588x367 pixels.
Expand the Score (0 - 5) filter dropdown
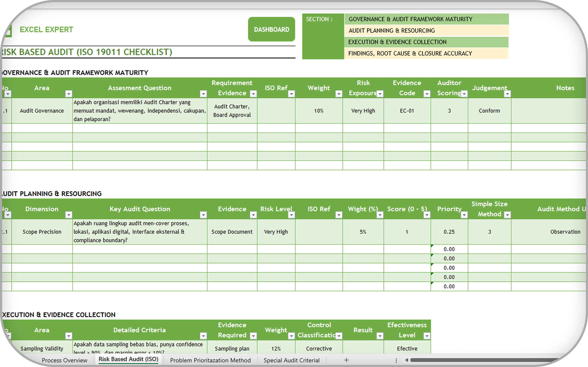tap(427, 215)
